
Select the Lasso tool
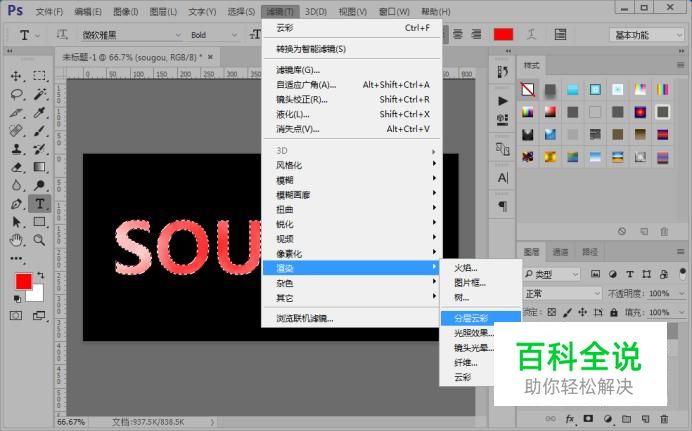[16, 94]
